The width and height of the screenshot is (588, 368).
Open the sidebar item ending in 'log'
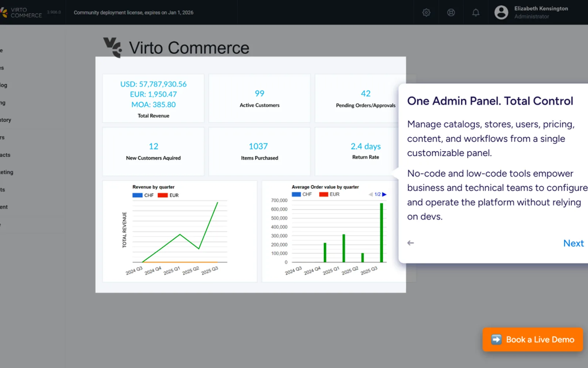(4, 85)
